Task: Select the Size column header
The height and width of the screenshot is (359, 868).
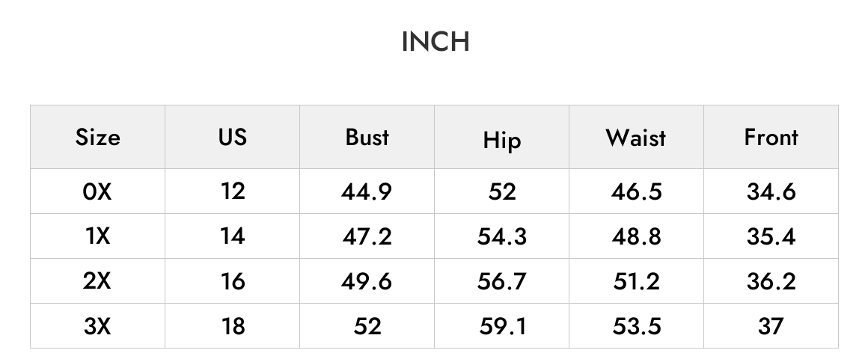Action: 97,137
